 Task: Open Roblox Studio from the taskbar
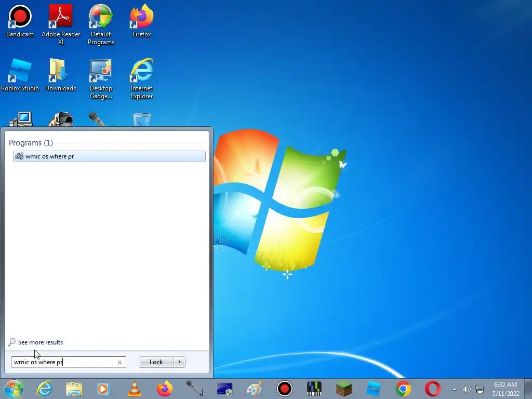point(374,389)
